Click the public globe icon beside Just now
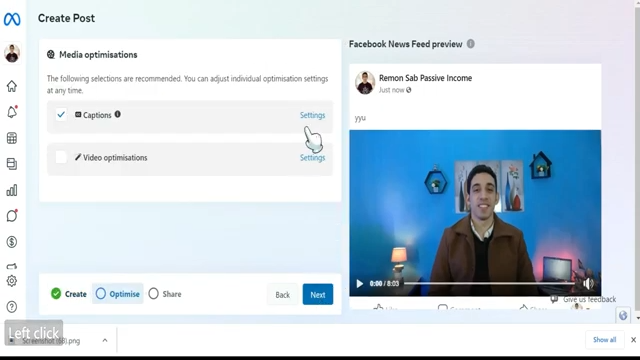The width and height of the screenshot is (640, 360). click(x=409, y=90)
